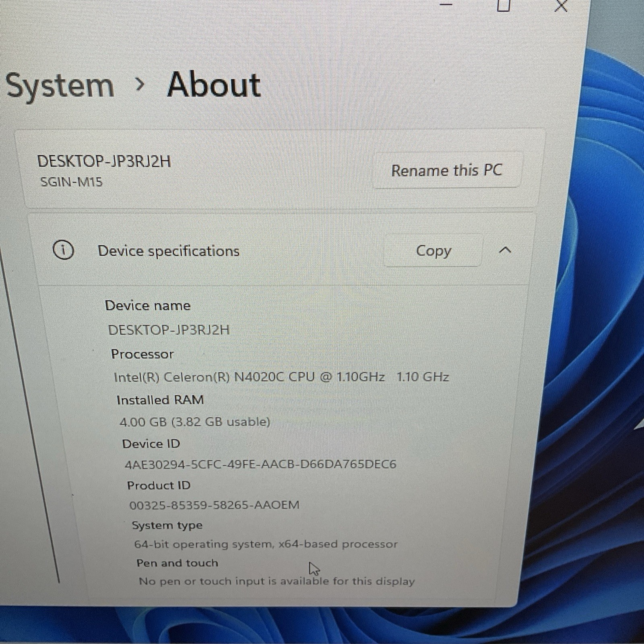The width and height of the screenshot is (644, 644).
Task: Select the DESKTOP-JP3RJ2H title at top card
Action: pos(104,161)
